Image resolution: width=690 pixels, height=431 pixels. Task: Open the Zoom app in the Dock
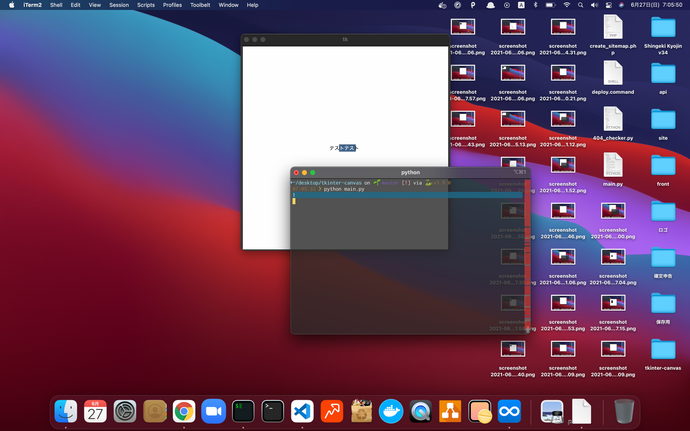click(x=213, y=411)
